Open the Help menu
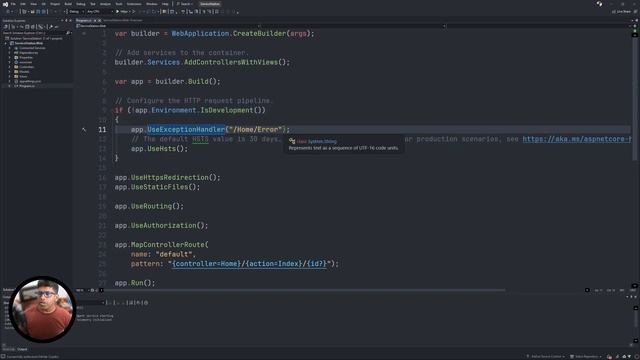The width and height of the screenshot is (640, 360). click(165, 4)
